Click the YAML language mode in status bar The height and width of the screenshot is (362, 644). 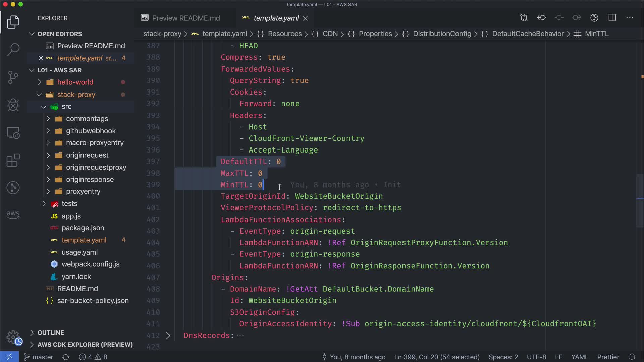(580, 357)
